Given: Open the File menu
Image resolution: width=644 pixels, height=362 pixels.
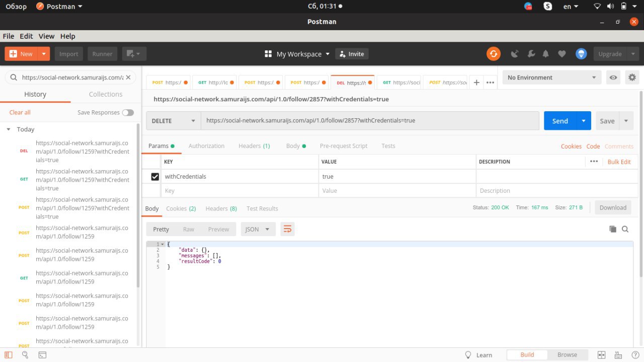Looking at the screenshot, I should click(x=9, y=36).
